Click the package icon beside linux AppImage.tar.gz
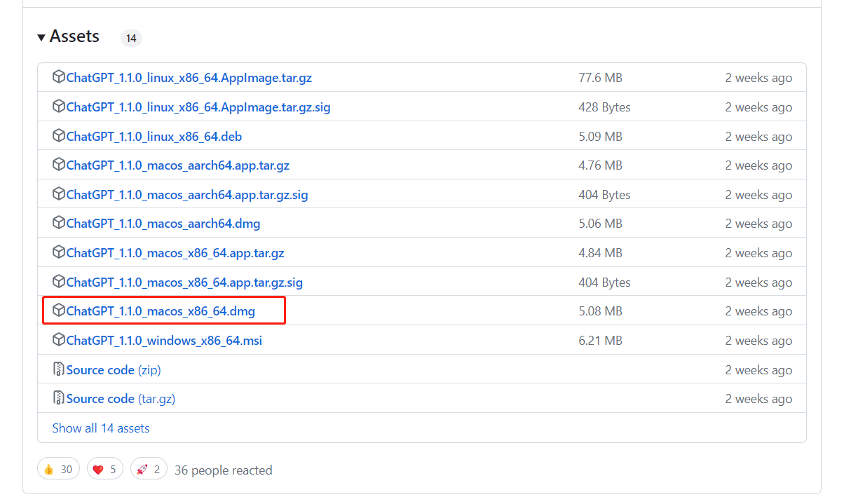The width and height of the screenshot is (851, 504). click(x=59, y=77)
